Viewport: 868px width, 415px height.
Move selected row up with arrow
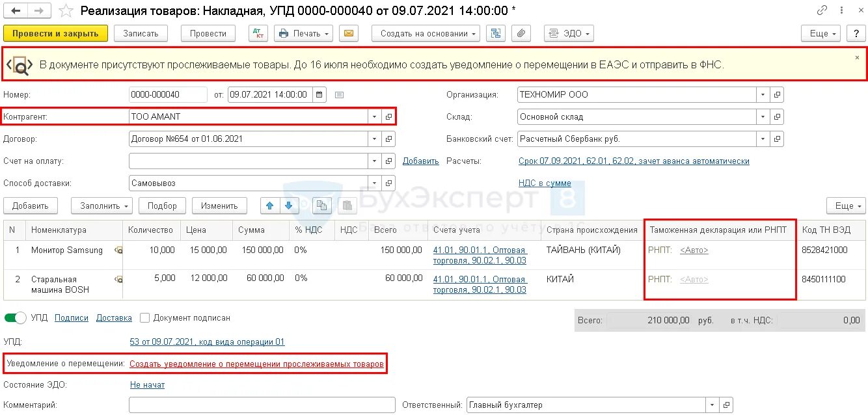click(x=269, y=206)
